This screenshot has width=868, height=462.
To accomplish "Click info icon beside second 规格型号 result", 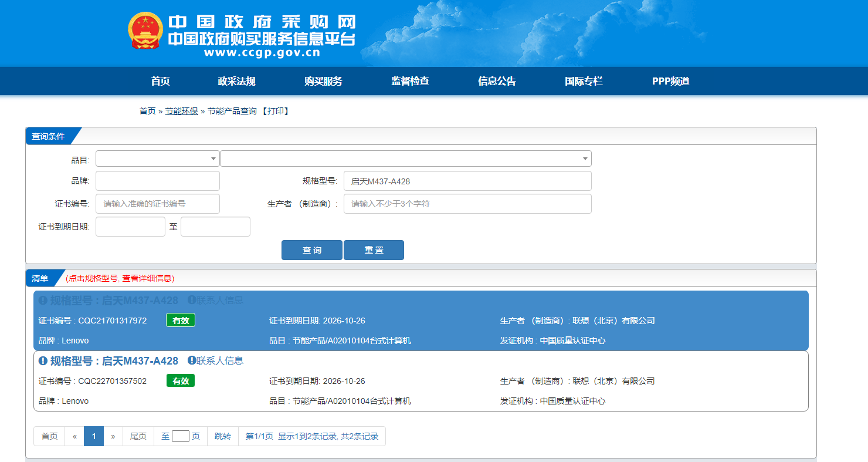I will click(x=43, y=361).
